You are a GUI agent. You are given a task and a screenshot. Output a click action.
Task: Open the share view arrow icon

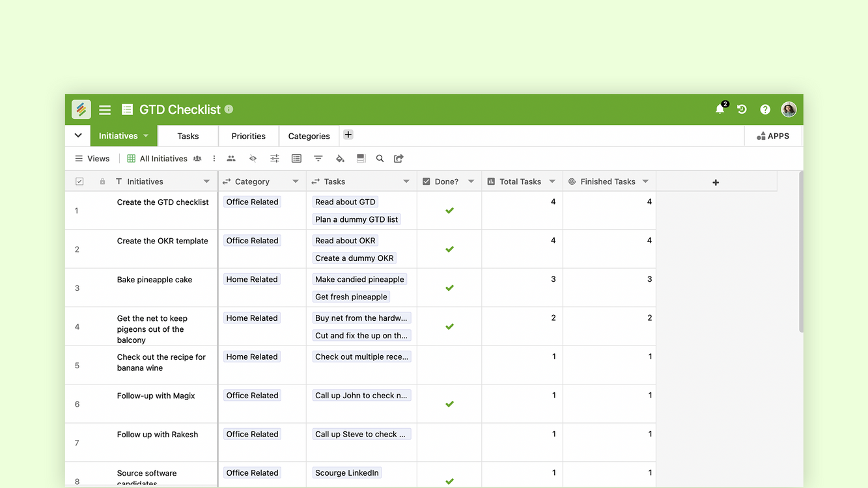pos(399,158)
